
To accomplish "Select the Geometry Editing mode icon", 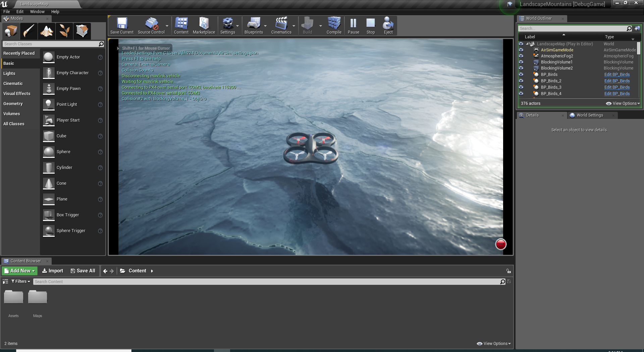I will 82,31.
